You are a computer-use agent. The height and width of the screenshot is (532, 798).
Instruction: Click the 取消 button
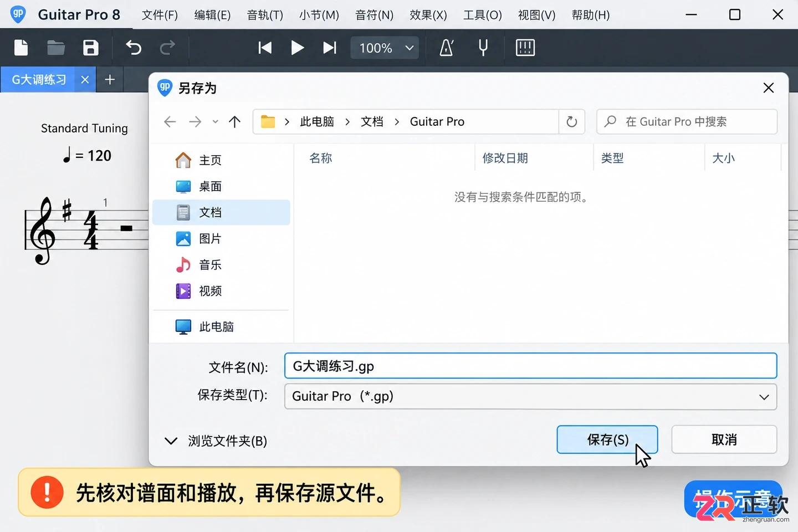724,439
